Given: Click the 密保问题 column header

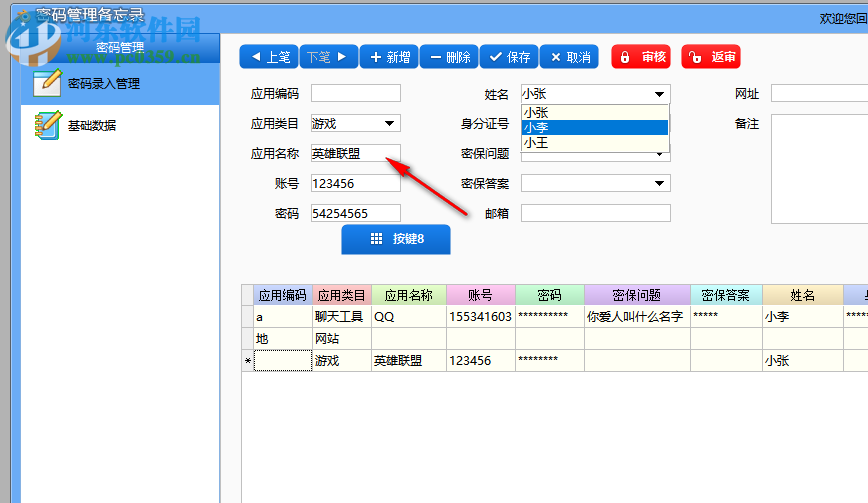Looking at the screenshot, I should 637,295.
